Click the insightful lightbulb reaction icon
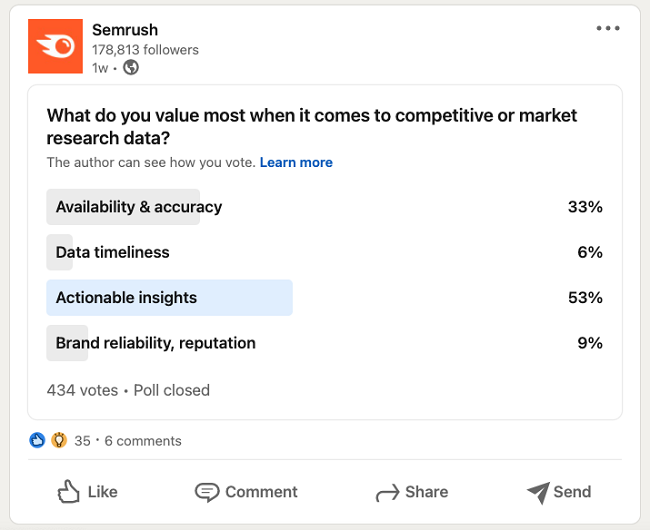650x530 pixels. 58,440
